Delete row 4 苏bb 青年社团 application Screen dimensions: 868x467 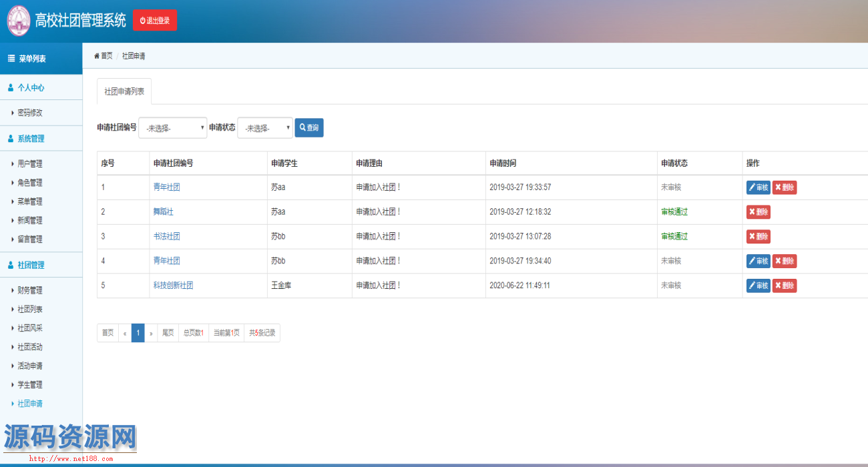[x=785, y=261]
